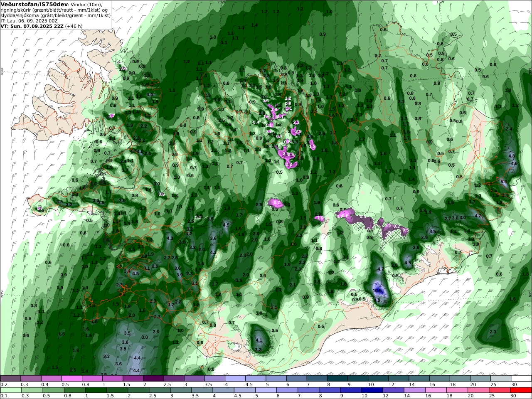Select the pale grey 25 snow legend swatch

point(501,379)
